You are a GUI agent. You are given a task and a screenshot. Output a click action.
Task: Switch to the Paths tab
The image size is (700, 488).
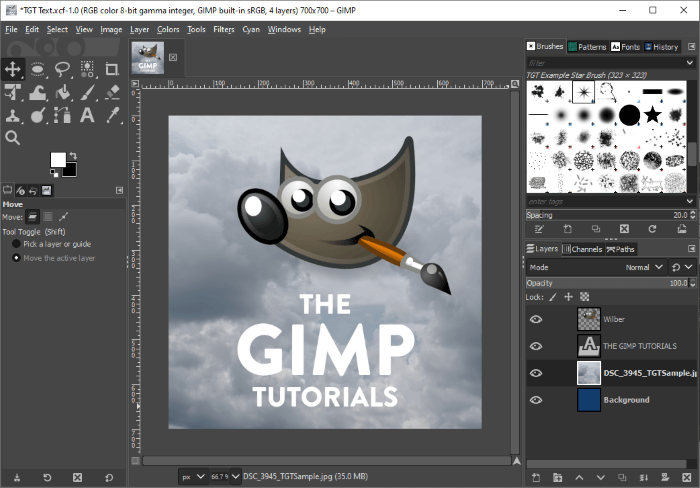(621, 249)
